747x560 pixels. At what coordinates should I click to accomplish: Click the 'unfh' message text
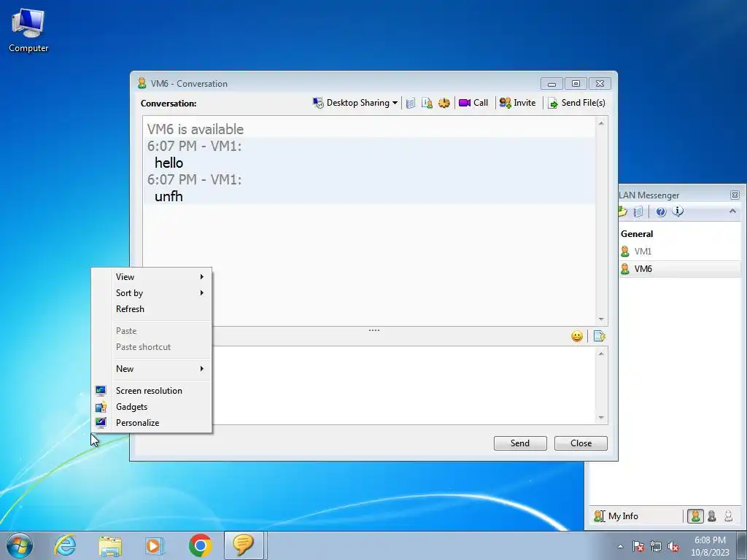point(169,196)
